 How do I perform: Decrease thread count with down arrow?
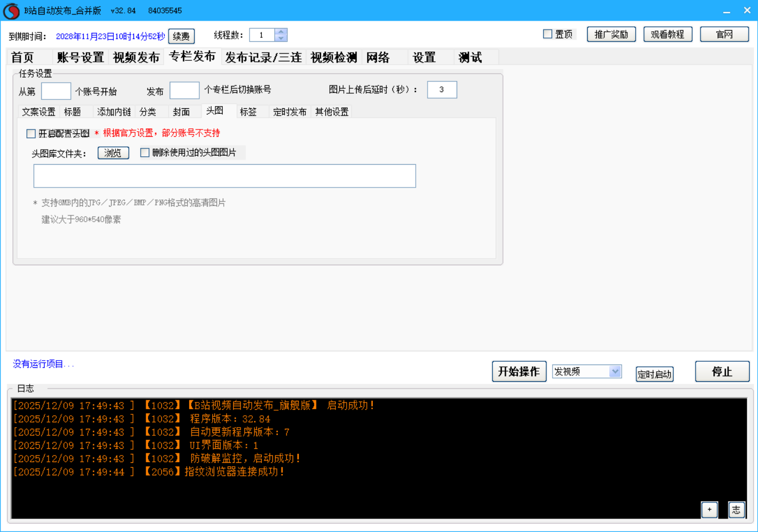pyautogui.click(x=281, y=39)
